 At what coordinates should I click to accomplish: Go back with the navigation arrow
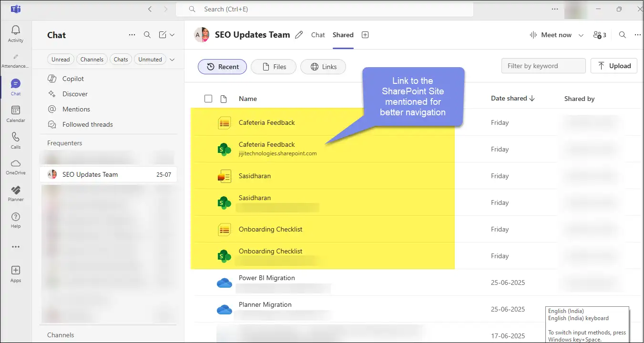click(x=150, y=9)
